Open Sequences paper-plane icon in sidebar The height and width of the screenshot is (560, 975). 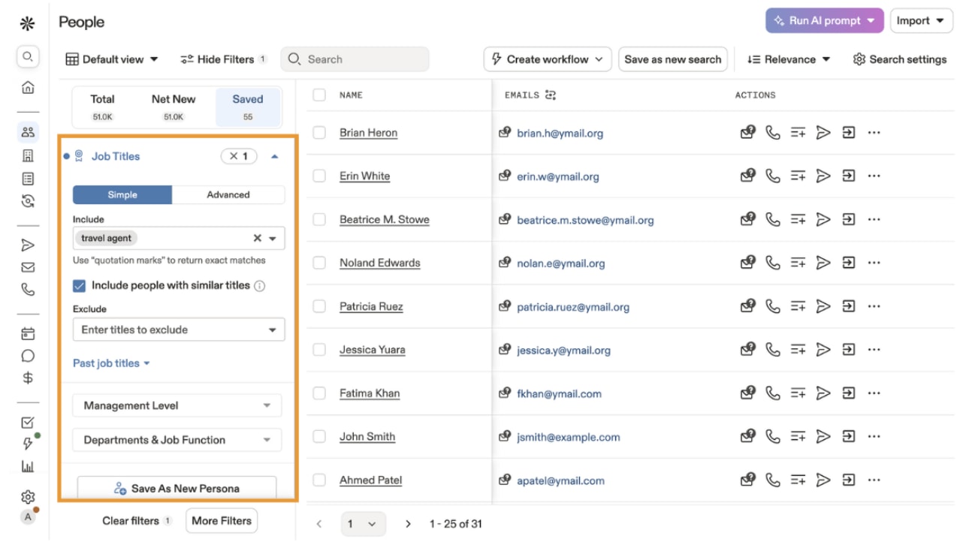pos(28,245)
